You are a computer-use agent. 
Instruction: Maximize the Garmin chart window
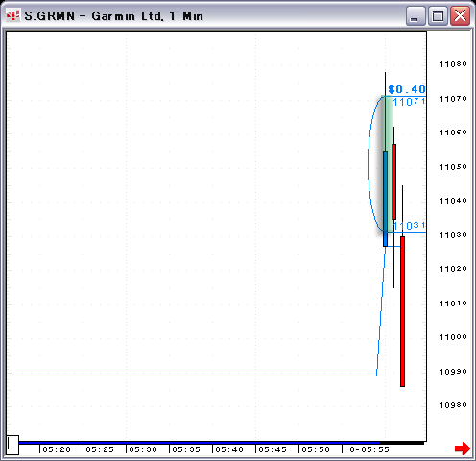click(x=438, y=15)
